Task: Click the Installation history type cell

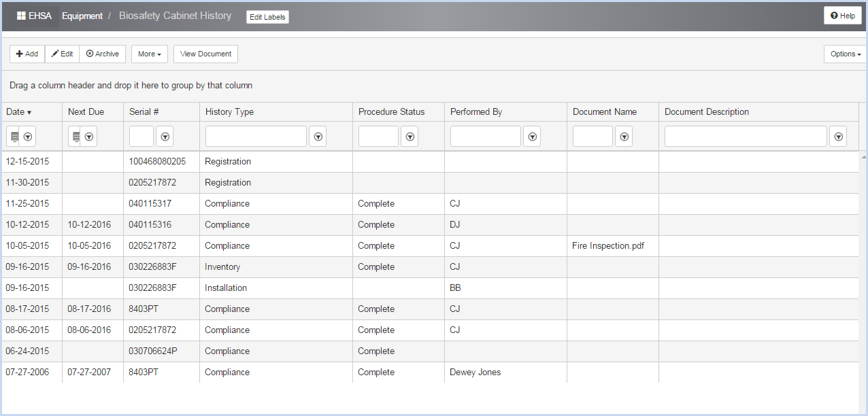Action: pyautogui.click(x=276, y=288)
